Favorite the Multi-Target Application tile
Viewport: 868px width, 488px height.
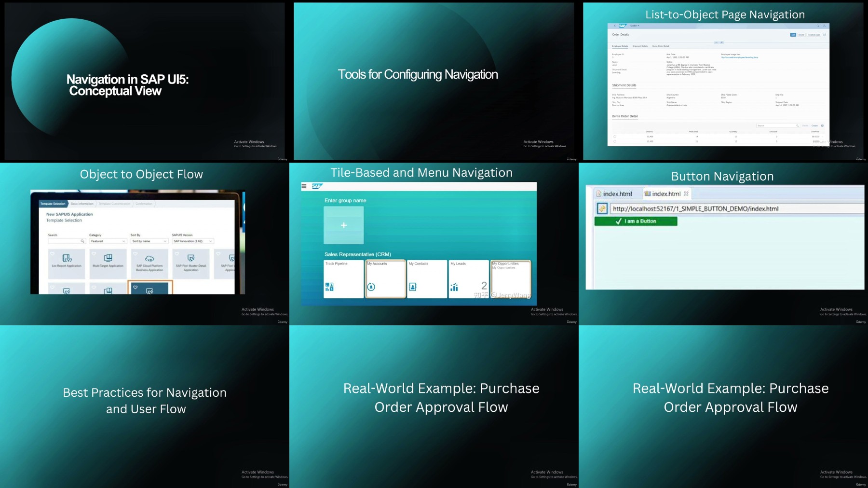(x=94, y=254)
